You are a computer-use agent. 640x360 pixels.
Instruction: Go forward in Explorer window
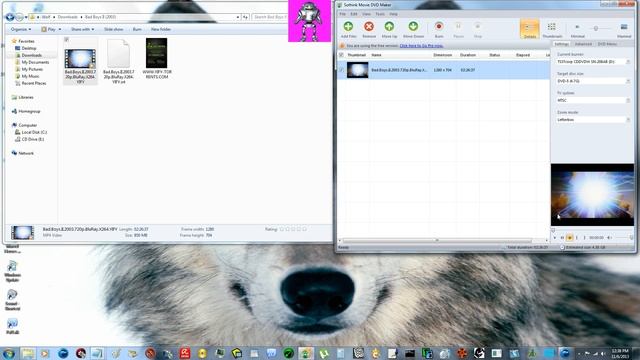(19, 17)
